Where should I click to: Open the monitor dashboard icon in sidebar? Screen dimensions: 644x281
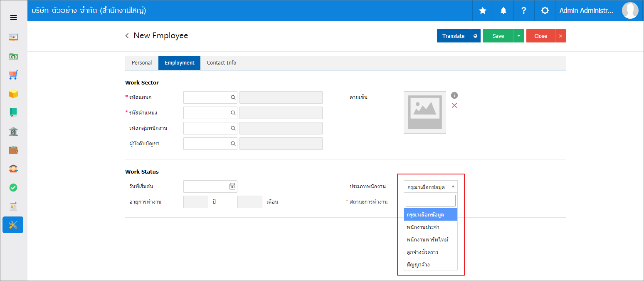13,37
